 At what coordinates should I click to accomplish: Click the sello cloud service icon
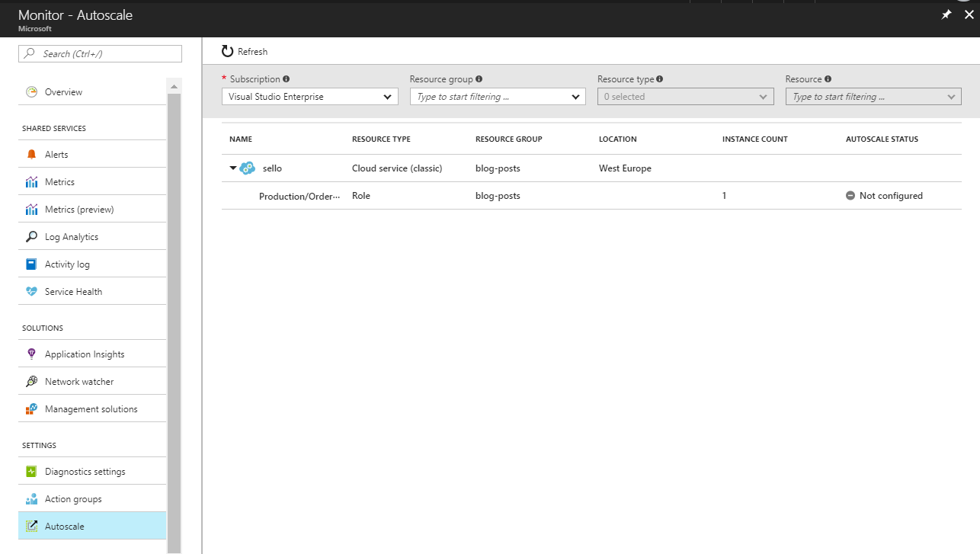(247, 168)
